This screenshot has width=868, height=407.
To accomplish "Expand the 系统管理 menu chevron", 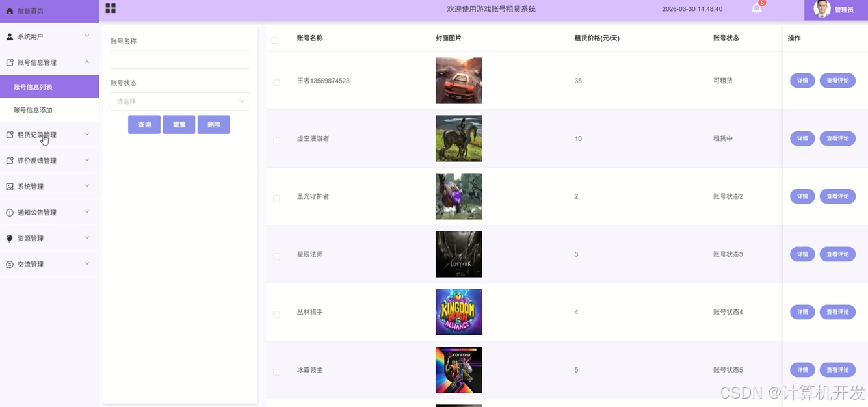I will [87, 186].
